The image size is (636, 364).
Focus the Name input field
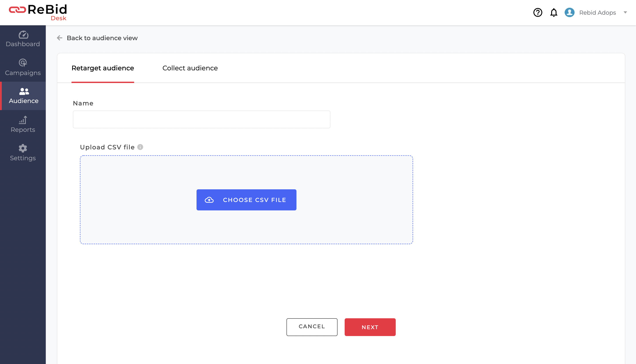click(x=202, y=119)
